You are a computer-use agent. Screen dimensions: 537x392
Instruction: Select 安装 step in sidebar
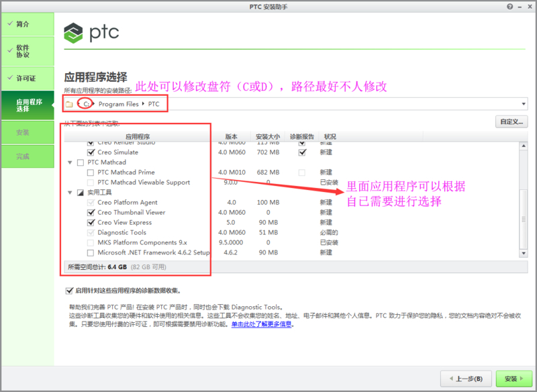coord(28,132)
